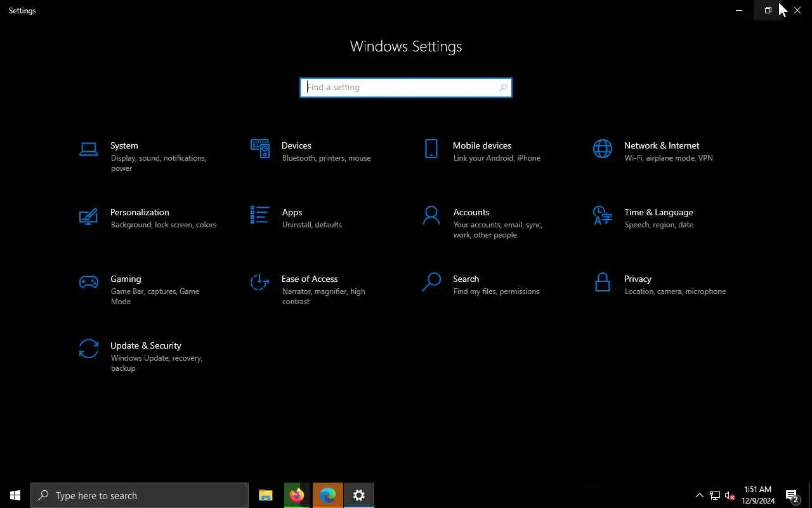Open the notifications action center
Screen dimensions: 812x508
(792, 495)
